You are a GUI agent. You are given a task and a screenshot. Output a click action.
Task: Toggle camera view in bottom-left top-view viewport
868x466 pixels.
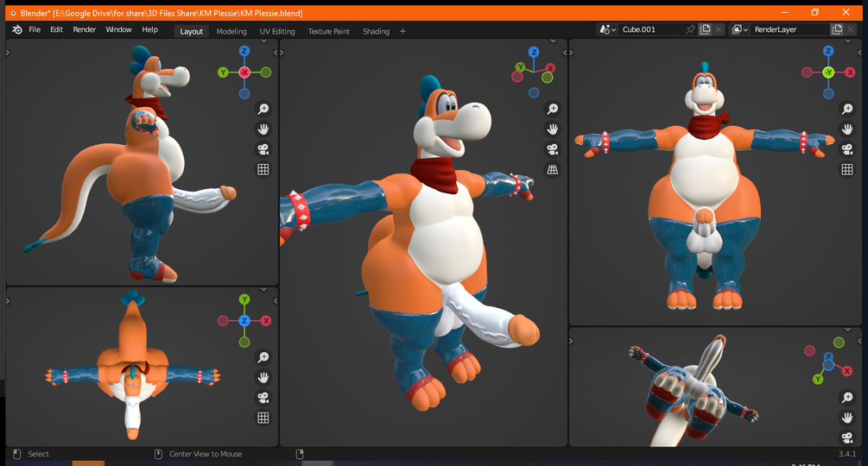pos(263,398)
